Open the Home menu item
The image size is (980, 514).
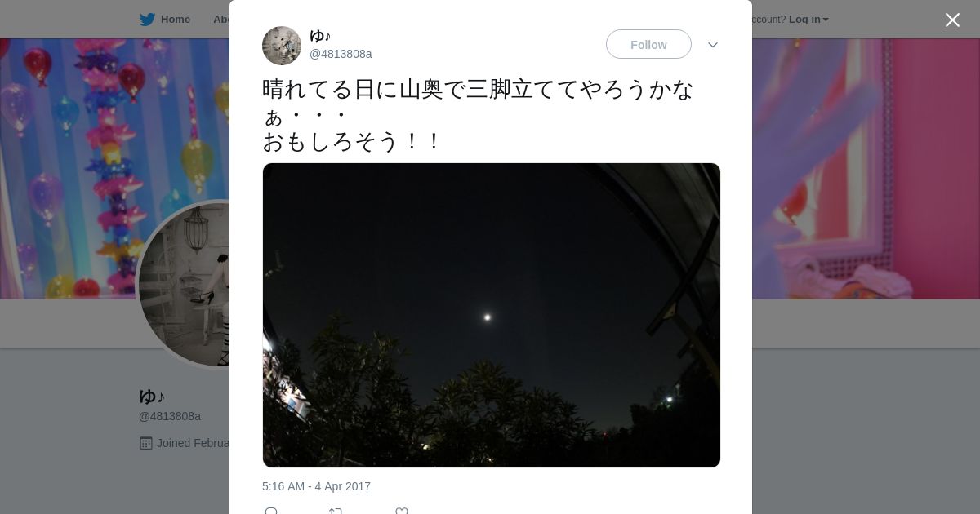tap(175, 20)
